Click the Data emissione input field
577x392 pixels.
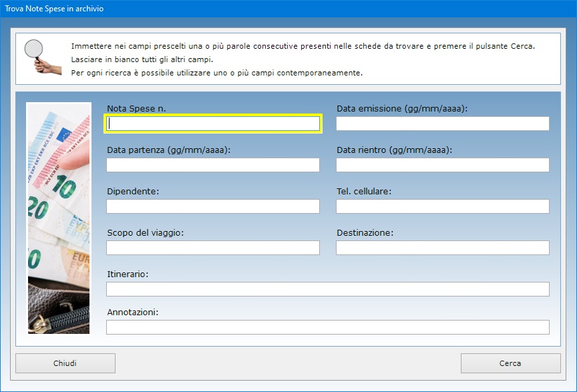[x=443, y=124]
